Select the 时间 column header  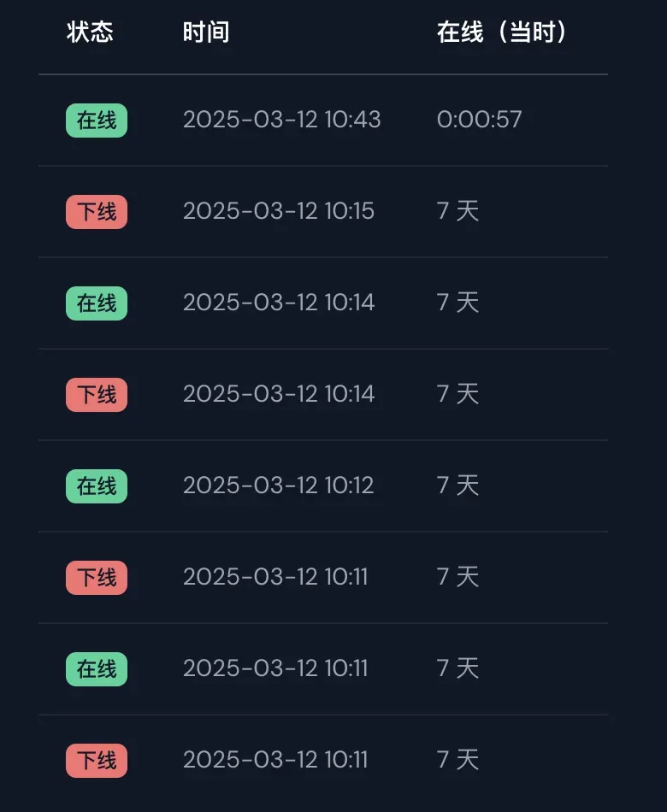point(206,32)
